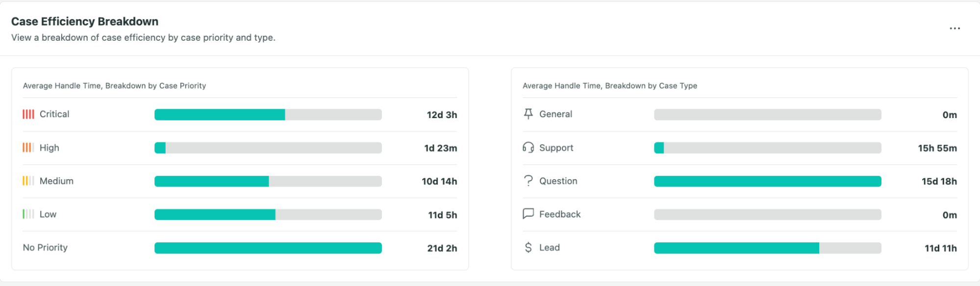The width and height of the screenshot is (980, 286).
Task: Click the question mark icon for Question type
Action: tap(528, 181)
